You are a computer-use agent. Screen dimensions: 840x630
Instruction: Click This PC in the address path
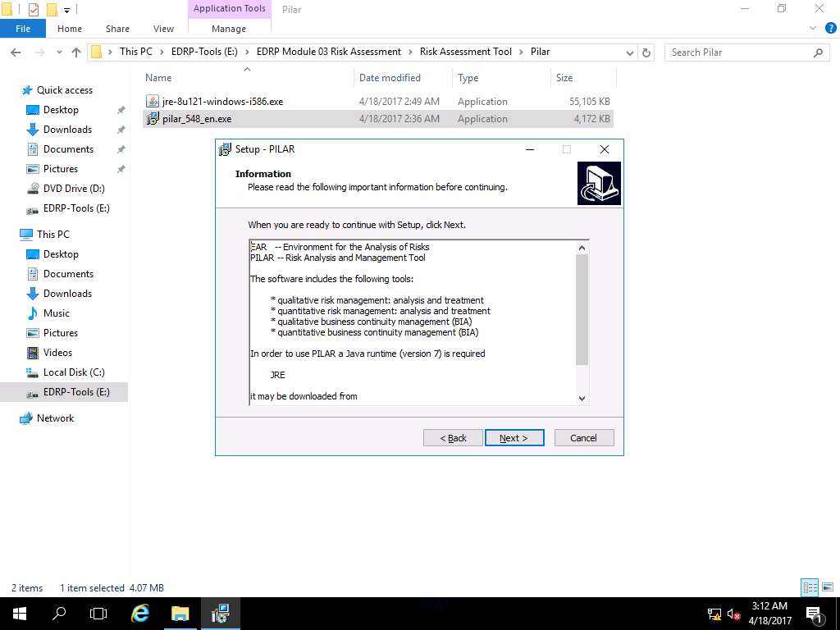[136, 52]
